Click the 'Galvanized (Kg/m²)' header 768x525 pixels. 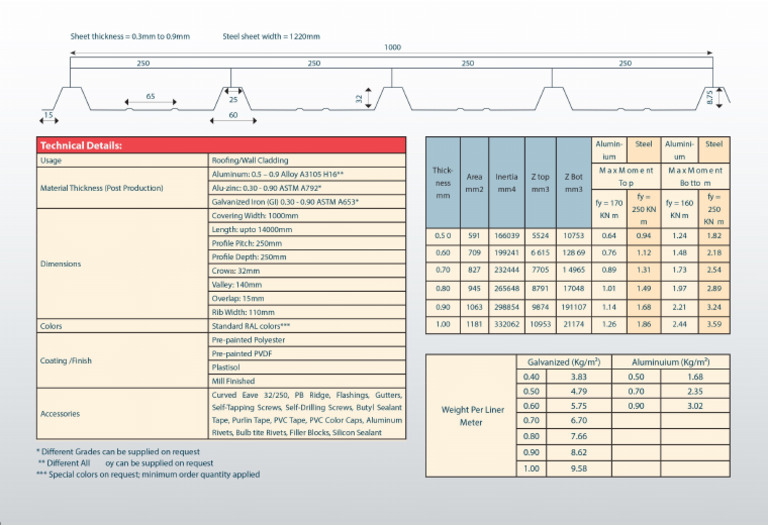(x=564, y=362)
